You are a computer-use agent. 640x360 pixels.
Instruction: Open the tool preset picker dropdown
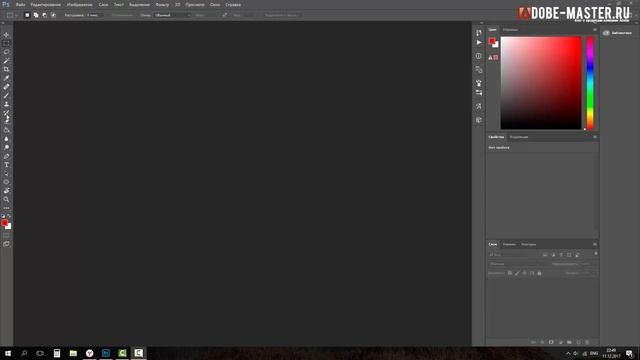pyautogui.click(x=11, y=15)
